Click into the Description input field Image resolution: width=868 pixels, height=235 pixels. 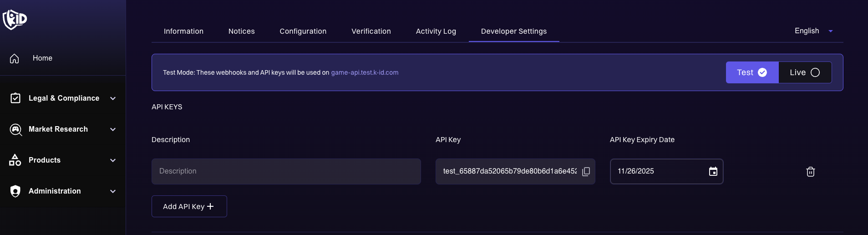286,171
